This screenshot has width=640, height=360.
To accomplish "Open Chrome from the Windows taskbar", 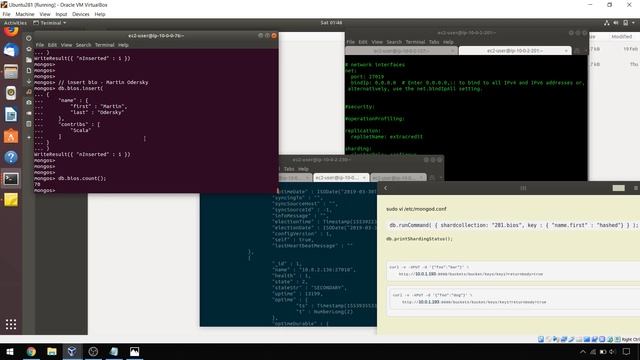I will 31,351.
